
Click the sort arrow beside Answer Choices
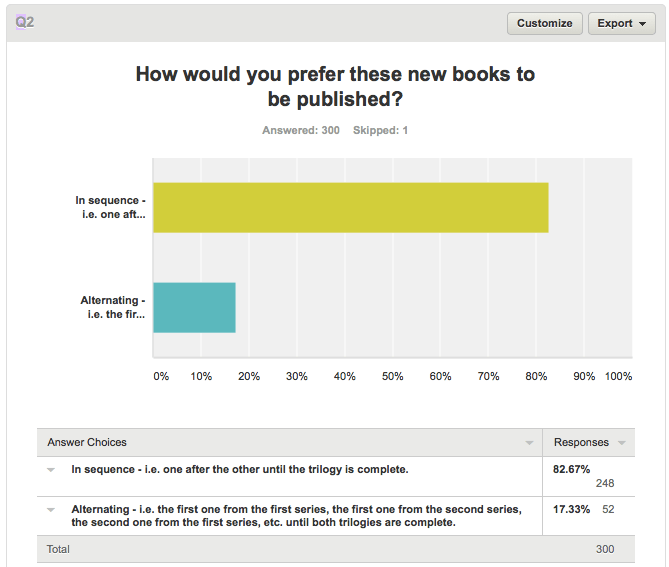[x=530, y=443]
